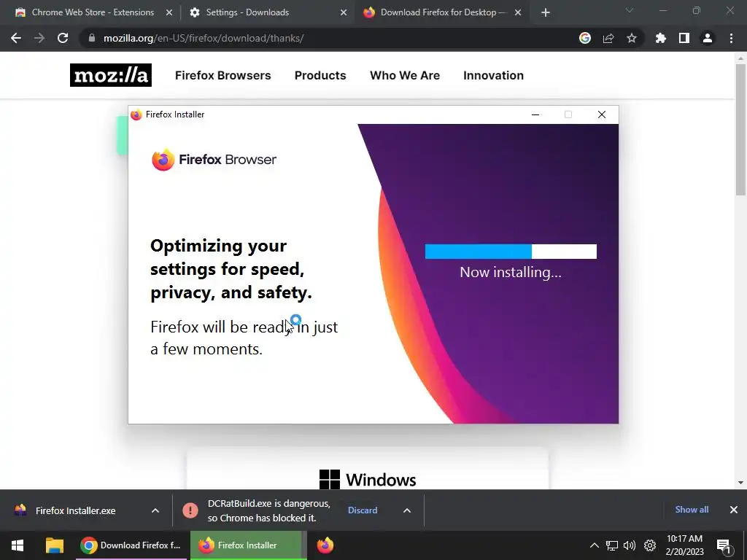Viewport: 747px width, 560px height.
Task: Close the downloads bar
Action: (734, 510)
